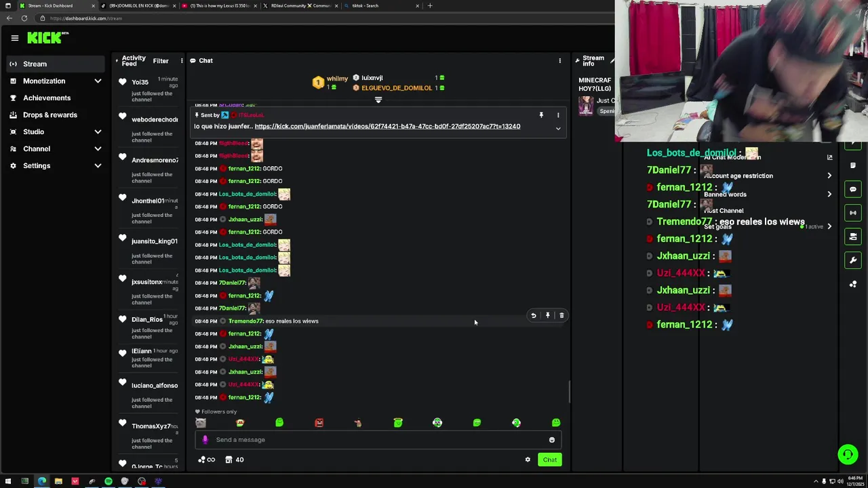
Task: Click Dilan_Rios in the activity feed
Action: pyautogui.click(x=147, y=319)
